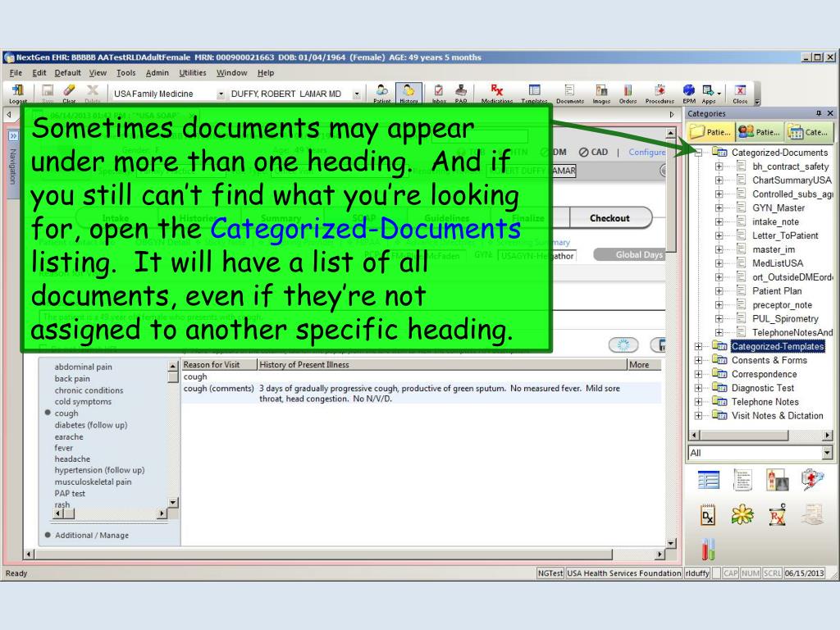This screenshot has width=840, height=630.
Task: Switch to the Cate... categories tab
Action: [x=809, y=132]
